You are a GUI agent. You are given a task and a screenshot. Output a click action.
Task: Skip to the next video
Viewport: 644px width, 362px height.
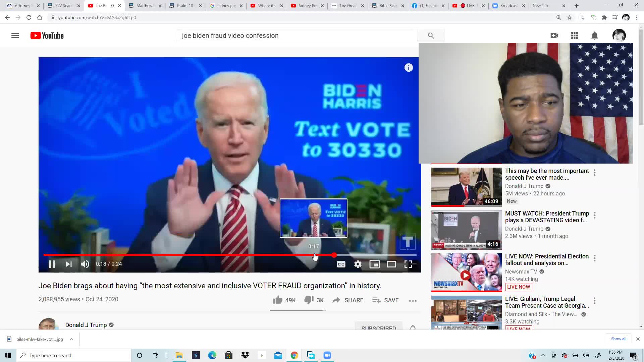coord(68,264)
